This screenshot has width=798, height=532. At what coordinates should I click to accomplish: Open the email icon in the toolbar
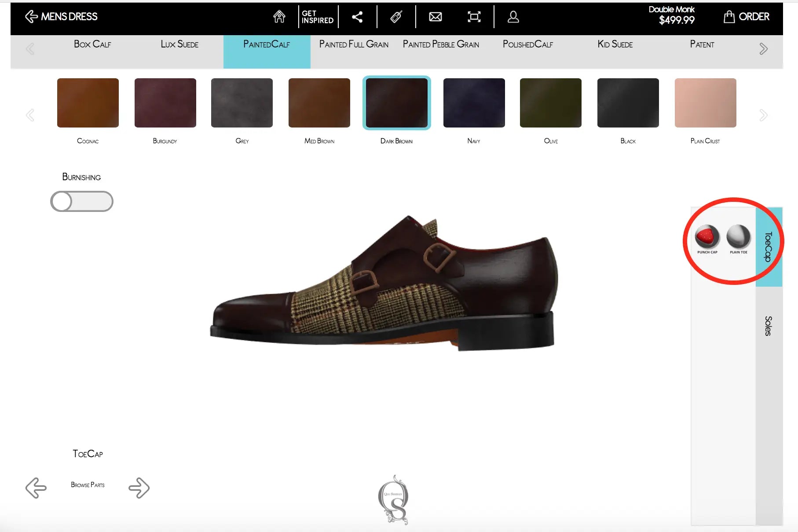(435, 17)
